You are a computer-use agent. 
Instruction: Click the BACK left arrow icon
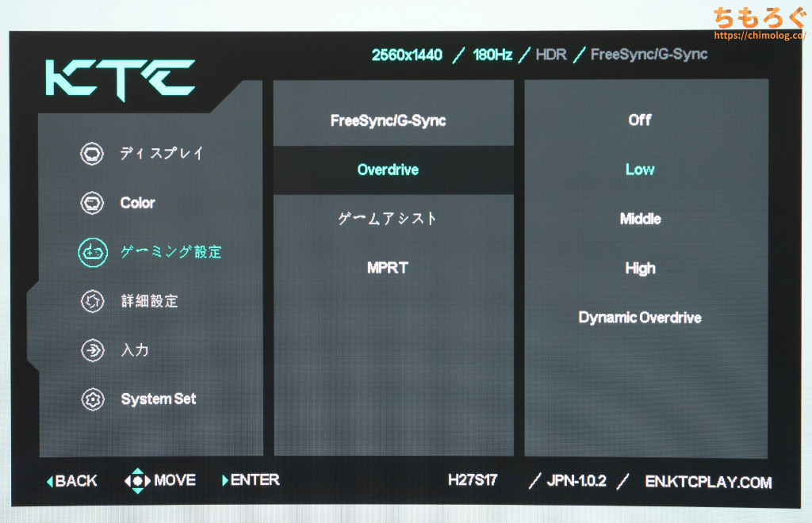pyautogui.click(x=51, y=481)
